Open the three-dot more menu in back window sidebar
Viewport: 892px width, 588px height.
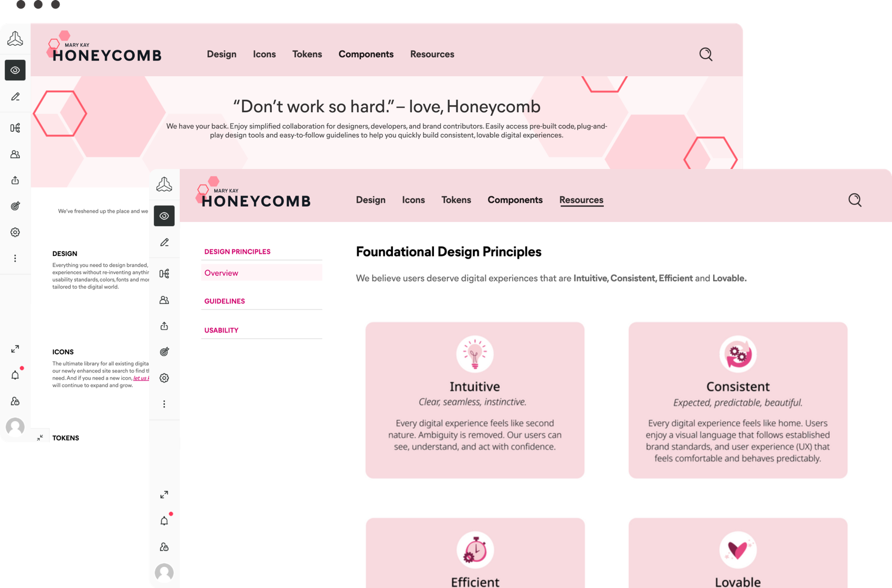coord(15,259)
